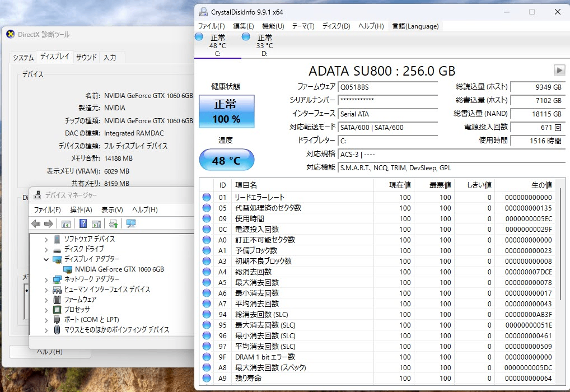Select the ポート (COM と LPT) icon
570x392 pixels.
tap(57, 320)
